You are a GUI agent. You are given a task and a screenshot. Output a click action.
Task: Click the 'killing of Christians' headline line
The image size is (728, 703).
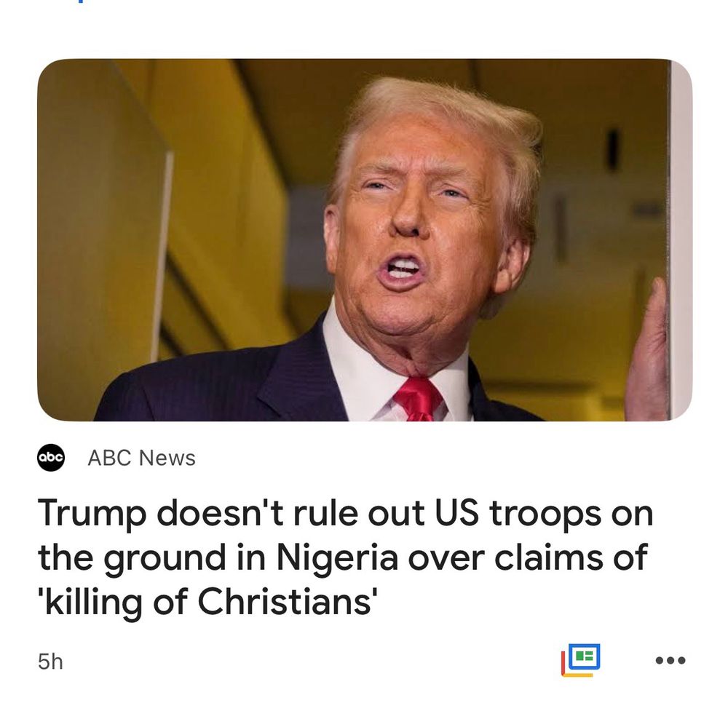(205, 602)
